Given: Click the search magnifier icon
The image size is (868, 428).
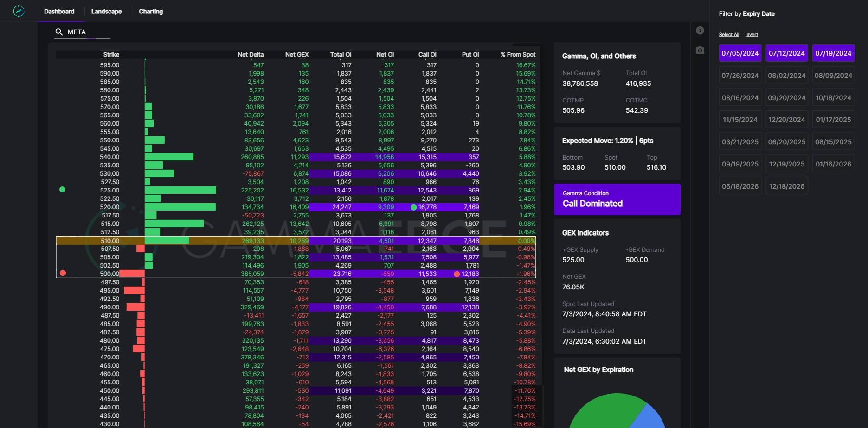Looking at the screenshot, I should (x=59, y=32).
